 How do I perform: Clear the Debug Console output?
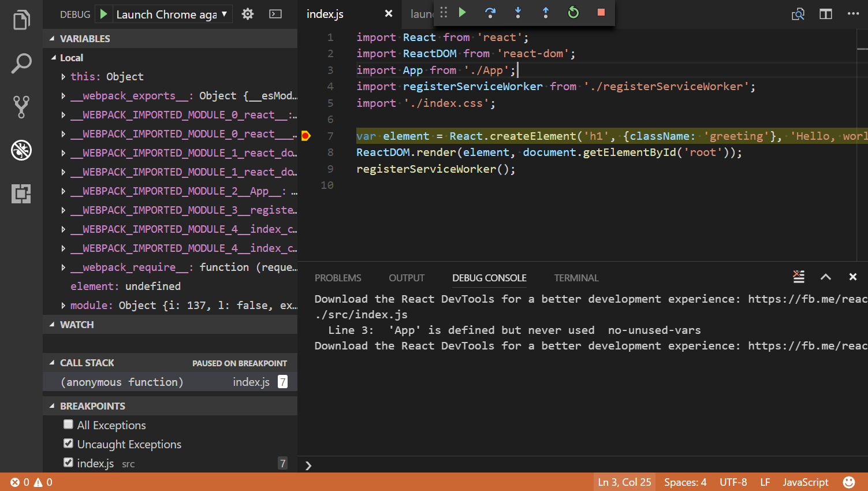(799, 277)
